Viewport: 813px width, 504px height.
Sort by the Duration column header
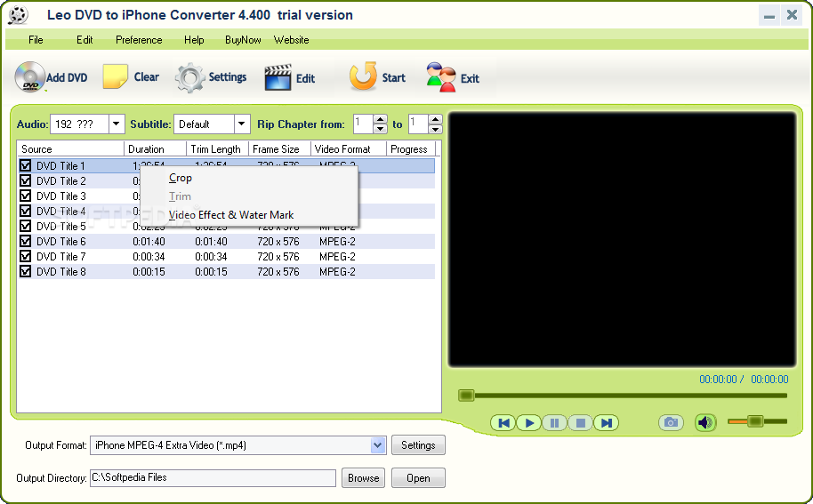pos(156,149)
